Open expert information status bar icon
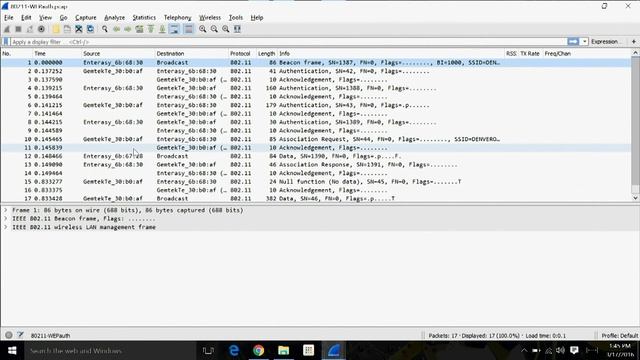The width and height of the screenshot is (640, 360). coord(9,335)
